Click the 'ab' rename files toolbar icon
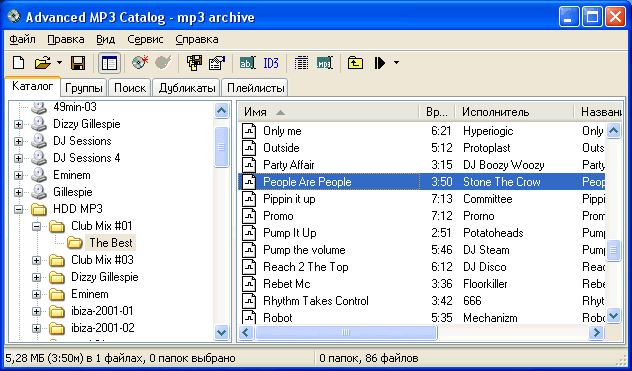 [247, 63]
